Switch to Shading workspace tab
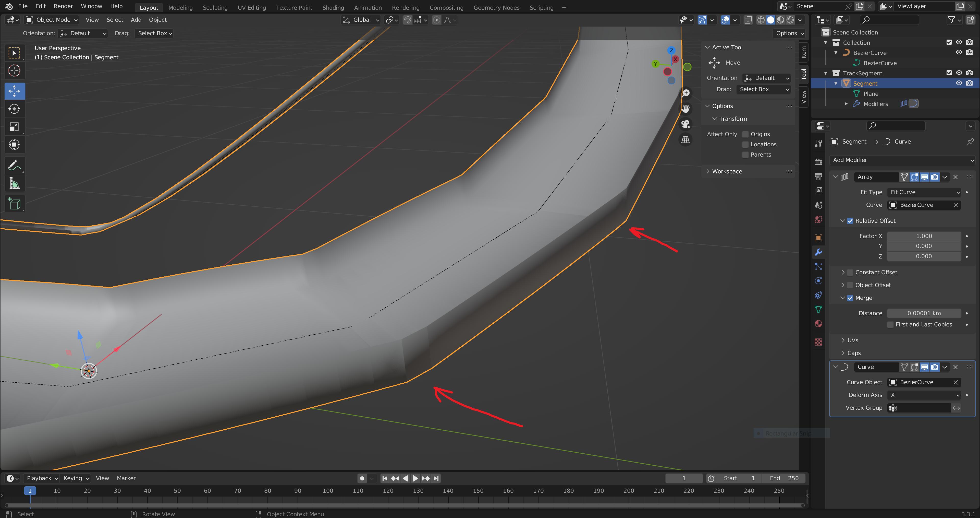Image resolution: width=980 pixels, height=518 pixels. (x=333, y=7)
